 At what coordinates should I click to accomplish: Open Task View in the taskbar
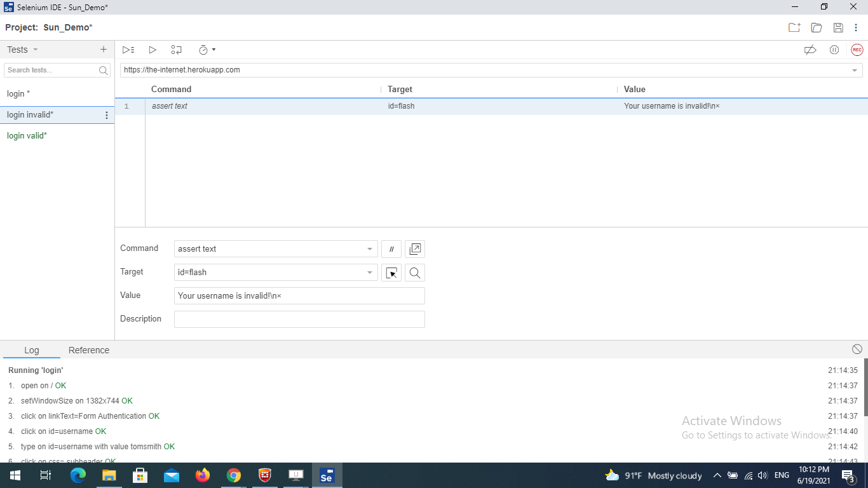(x=45, y=475)
